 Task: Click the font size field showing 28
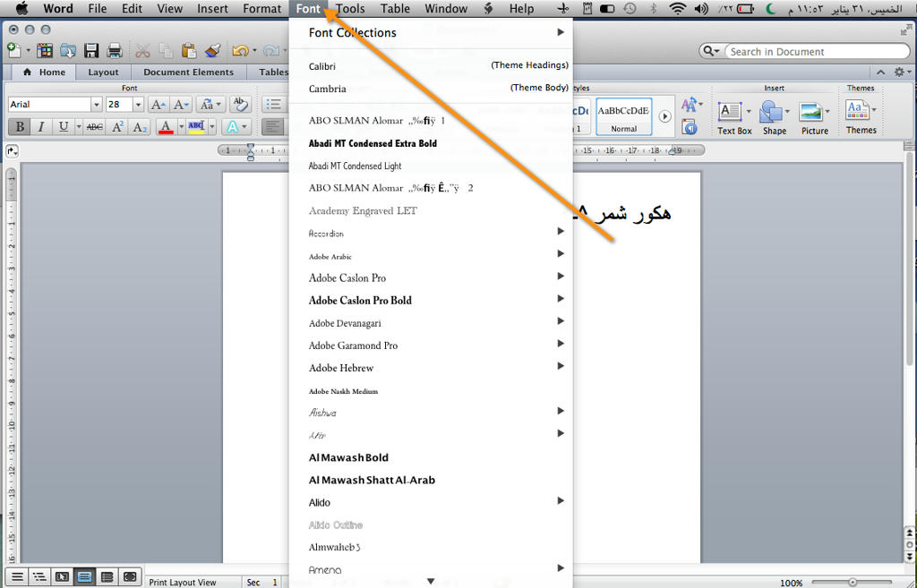pyautogui.click(x=119, y=105)
